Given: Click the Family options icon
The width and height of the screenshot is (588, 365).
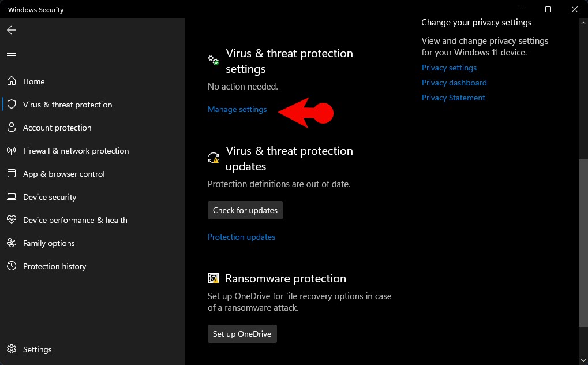Looking at the screenshot, I should coord(12,243).
